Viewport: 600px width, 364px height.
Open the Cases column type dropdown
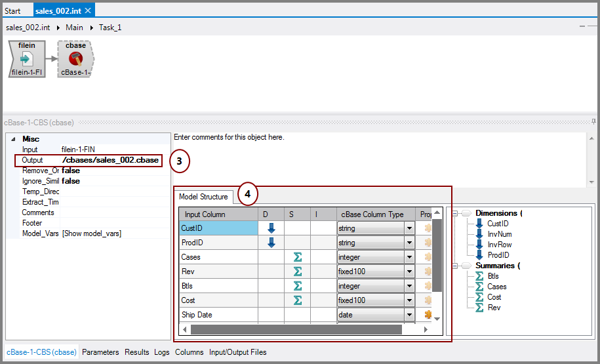[409, 257]
